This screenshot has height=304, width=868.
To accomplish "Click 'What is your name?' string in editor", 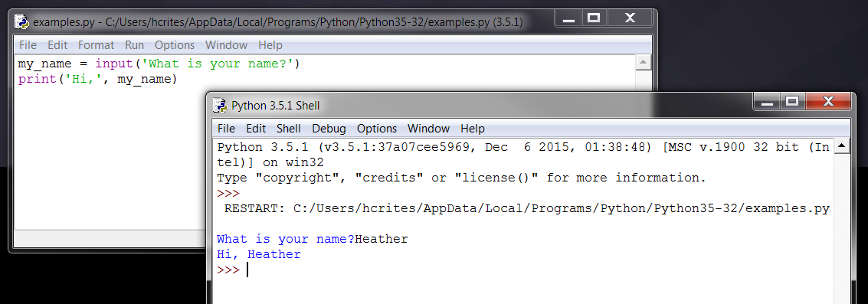I will 217,64.
